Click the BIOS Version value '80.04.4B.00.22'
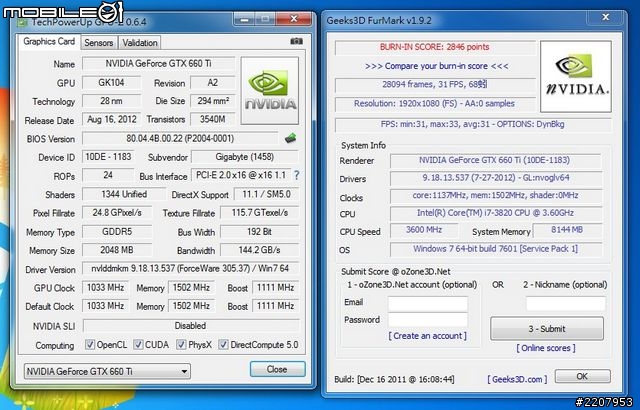640x410 pixels. pos(180,138)
